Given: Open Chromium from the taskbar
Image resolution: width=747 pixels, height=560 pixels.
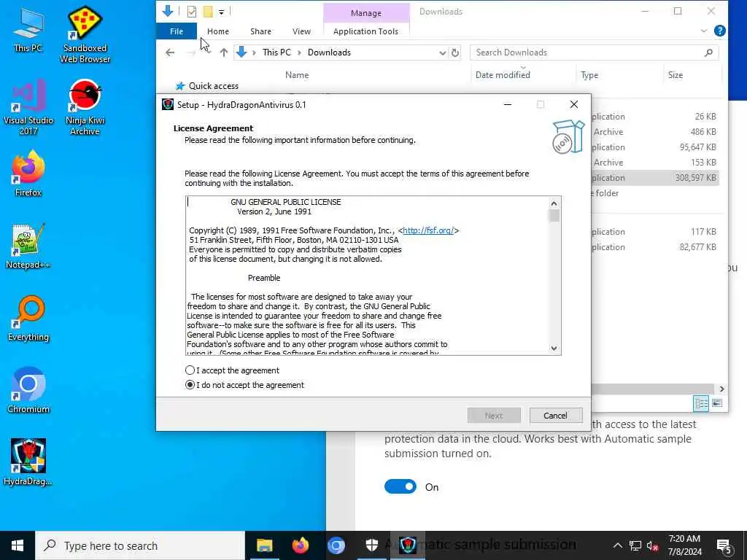Looking at the screenshot, I should (336, 545).
